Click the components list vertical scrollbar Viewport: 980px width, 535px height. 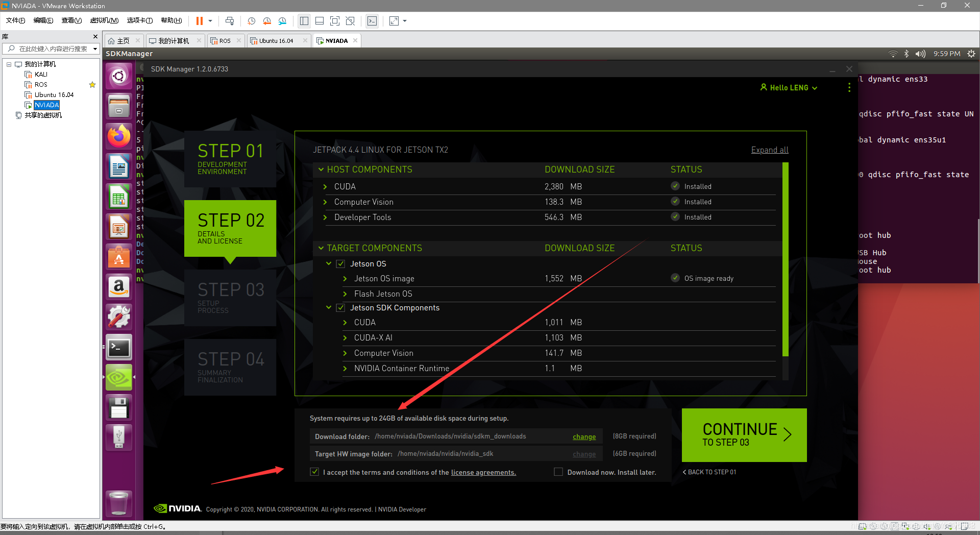pos(786,259)
